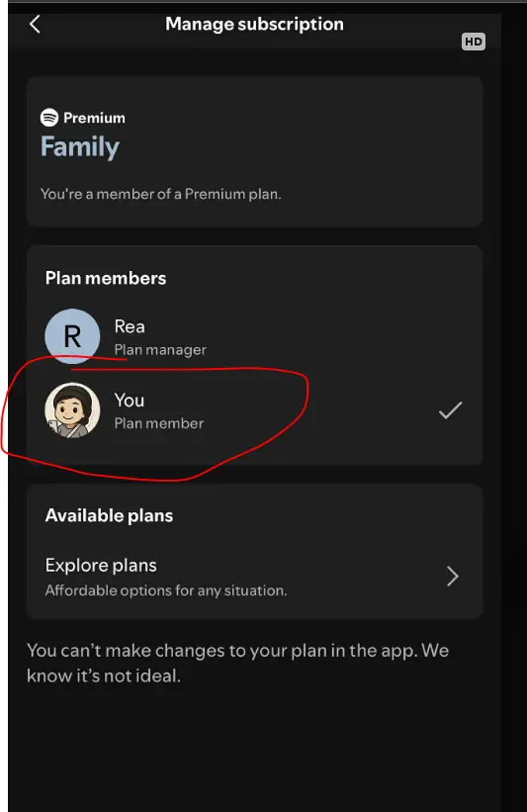Select the Explore plans row
Image resolution: width=527 pixels, height=812 pixels.
(x=254, y=577)
